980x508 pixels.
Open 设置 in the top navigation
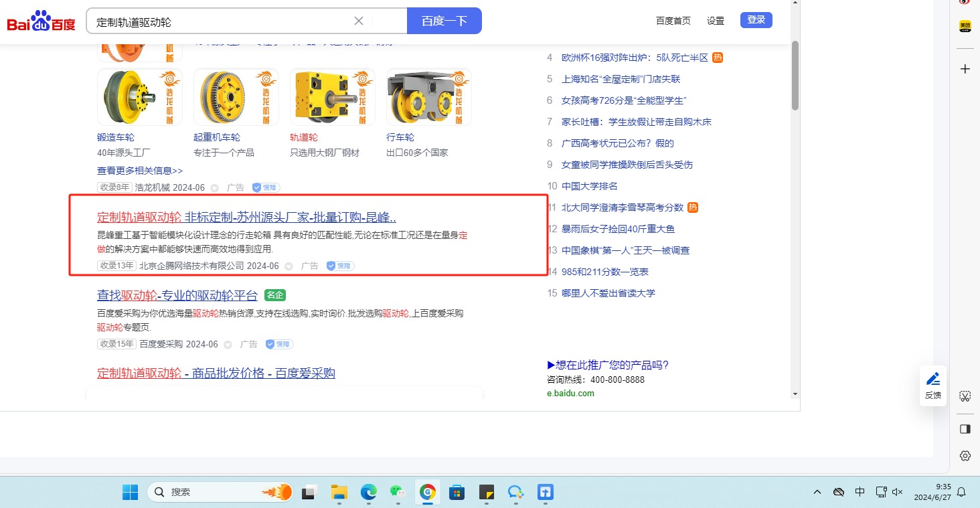coord(716,21)
